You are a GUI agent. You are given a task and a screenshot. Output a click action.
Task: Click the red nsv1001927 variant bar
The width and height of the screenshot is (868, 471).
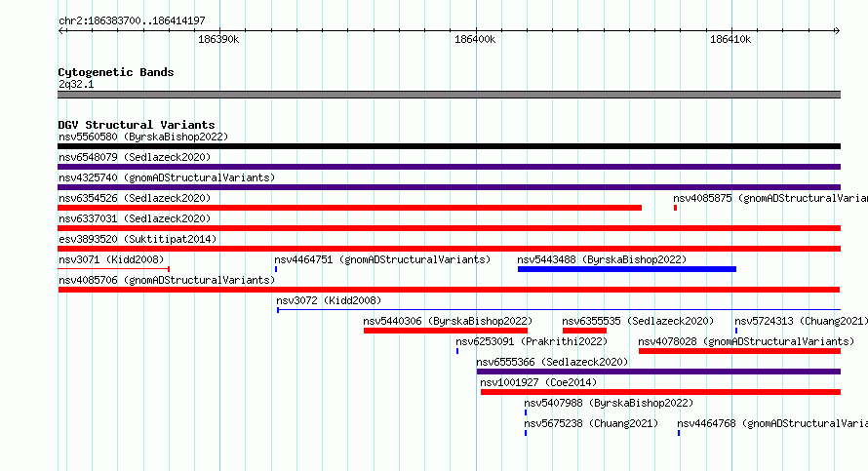[x=660, y=392]
